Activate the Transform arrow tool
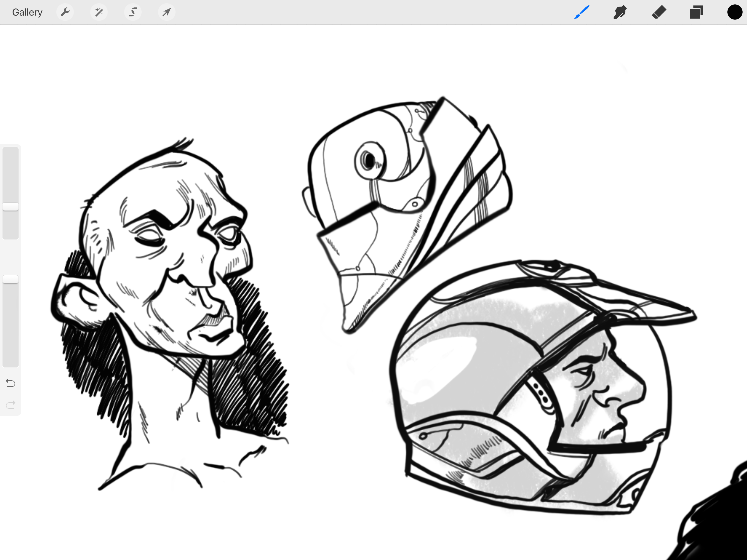The image size is (747, 560). [x=167, y=12]
